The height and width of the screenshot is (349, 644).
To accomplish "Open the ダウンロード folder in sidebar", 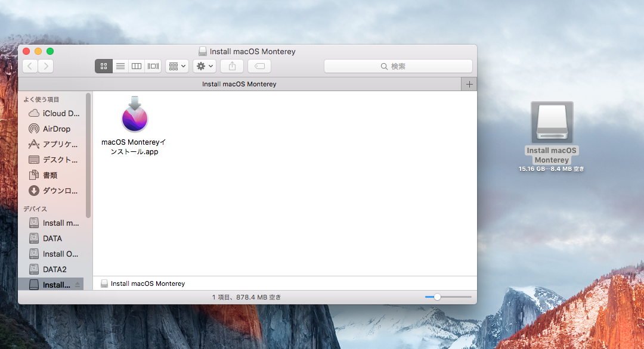I will click(x=54, y=191).
